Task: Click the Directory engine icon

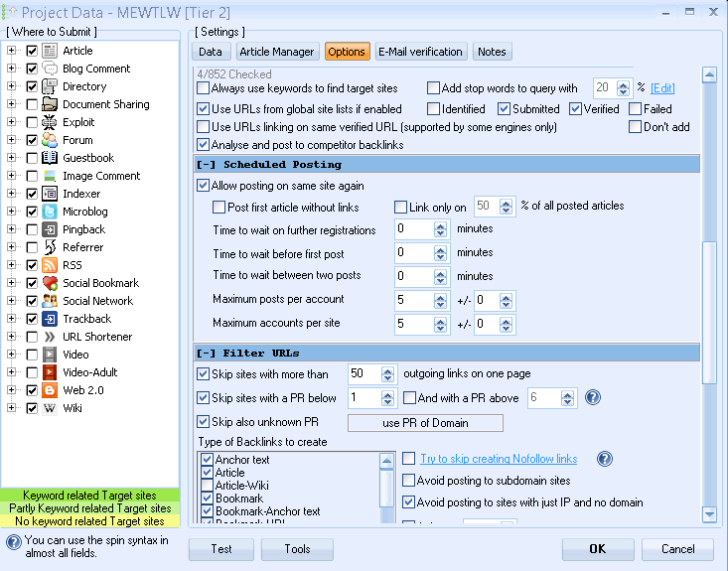Action: [50, 86]
